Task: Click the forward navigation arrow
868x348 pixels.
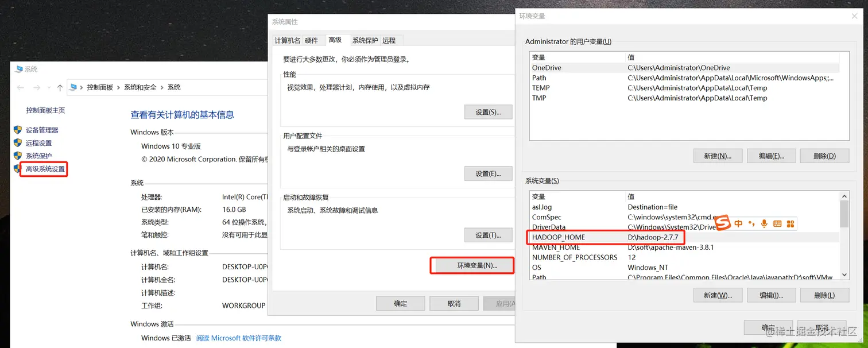Action: tap(37, 87)
